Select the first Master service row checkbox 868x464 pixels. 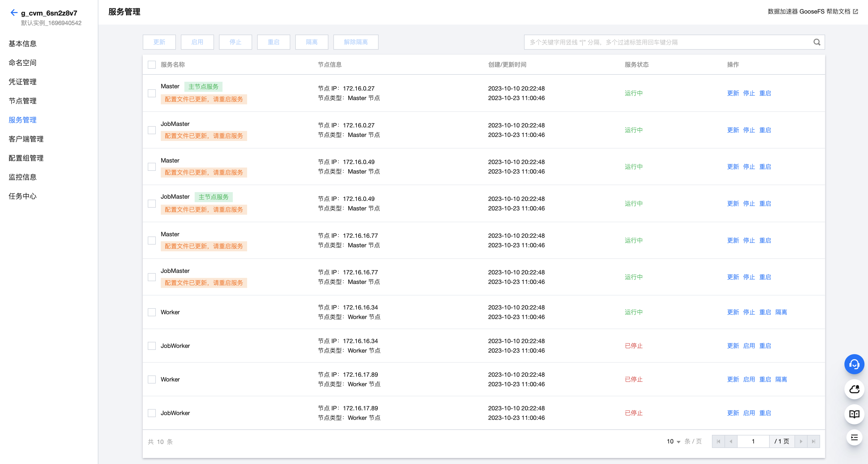[x=152, y=93]
